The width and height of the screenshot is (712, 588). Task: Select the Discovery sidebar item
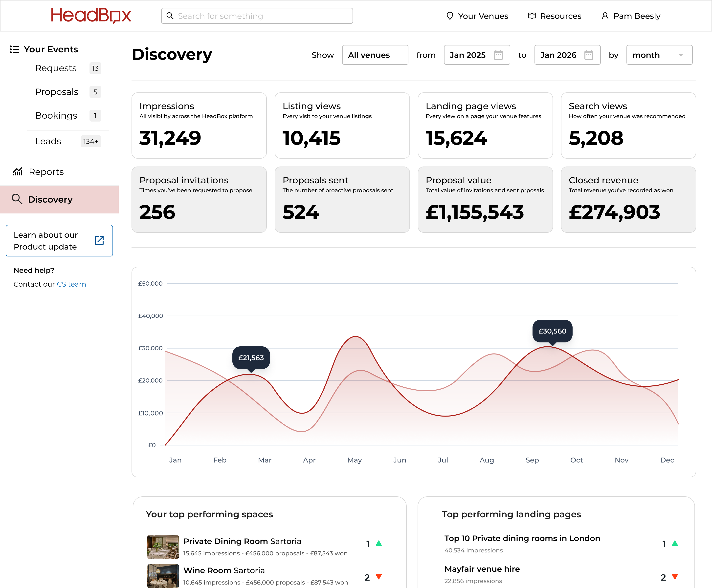click(50, 200)
